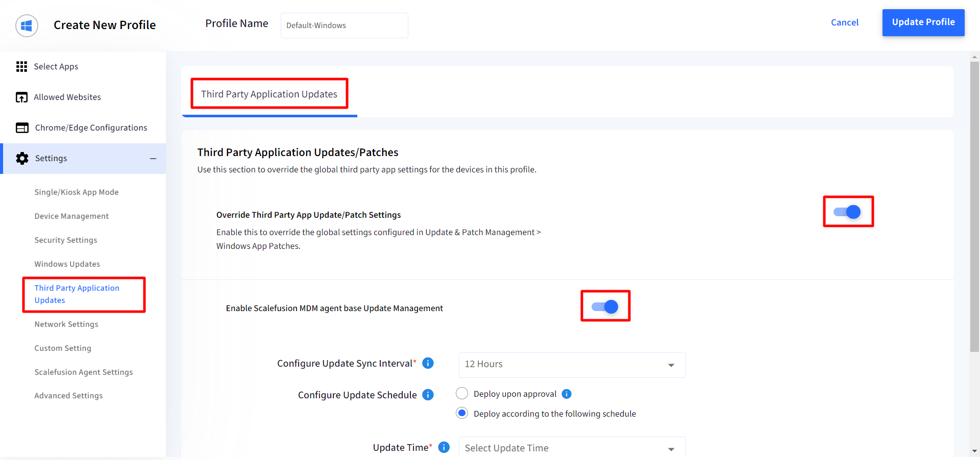The height and width of the screenshot is (460, 980).
Task: Open Security Settings submenu item
Action: pos(66,240)
